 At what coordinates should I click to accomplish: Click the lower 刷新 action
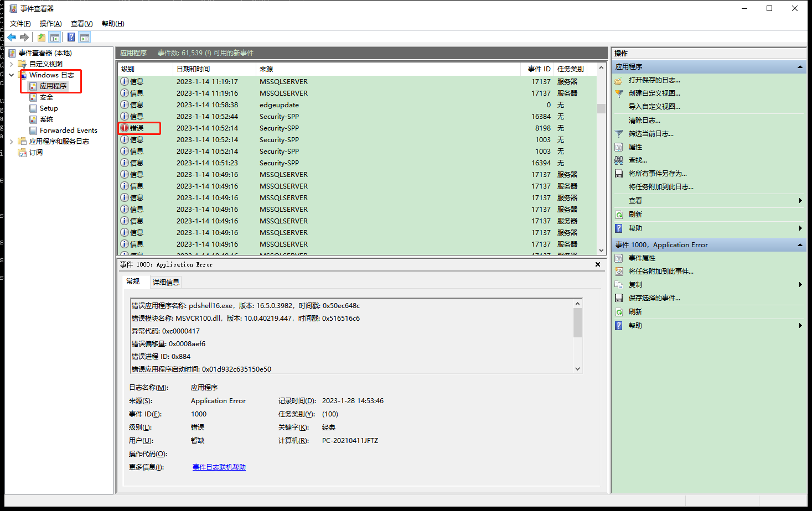coord(635,312)
